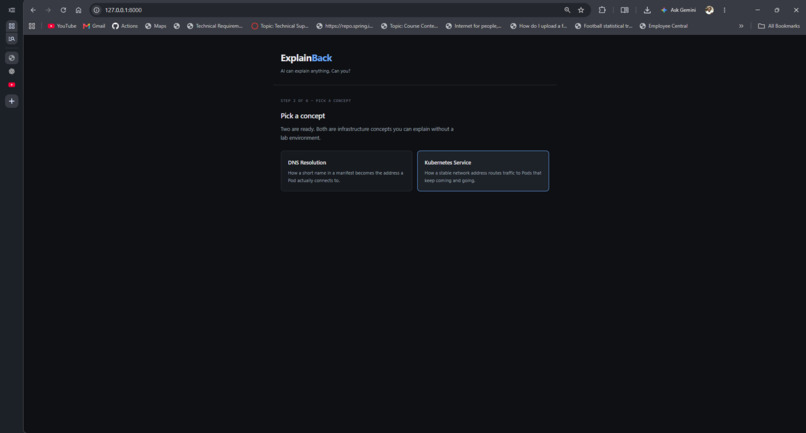Image resolution: width=806 pixels, height=433 pixels.
Task: Click the Pick a concept heading
Action: (303, 116)
